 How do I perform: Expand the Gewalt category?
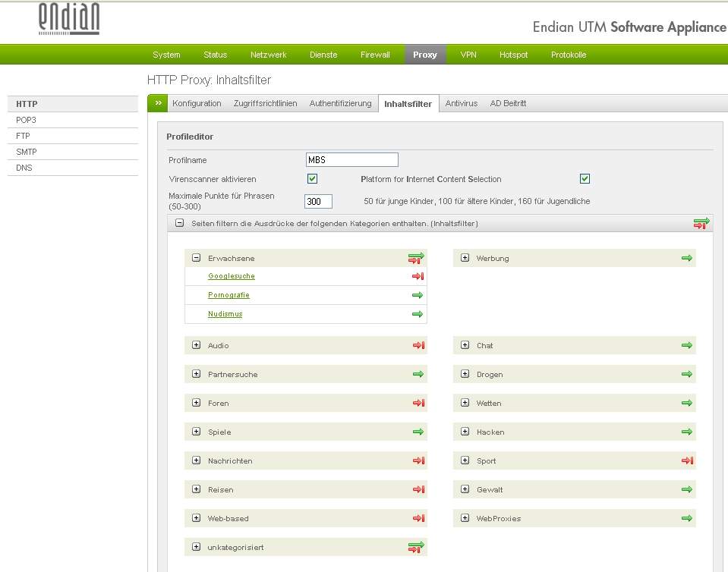coord(465,489)
